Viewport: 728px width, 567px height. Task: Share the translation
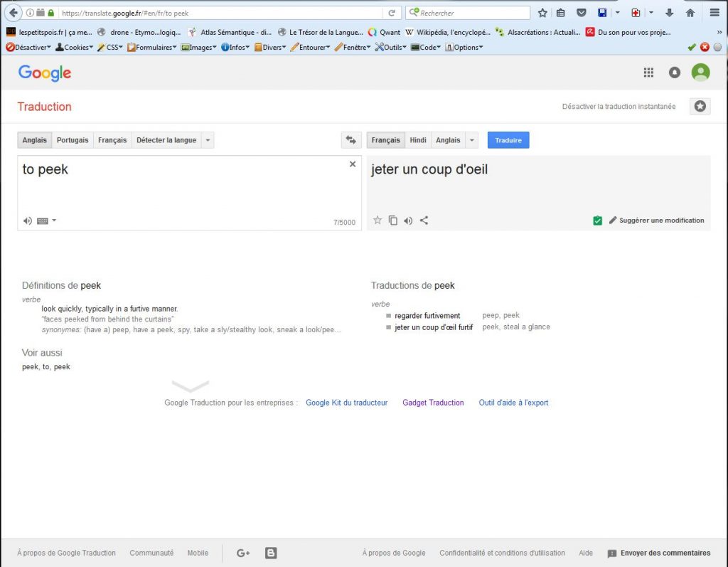424,221
